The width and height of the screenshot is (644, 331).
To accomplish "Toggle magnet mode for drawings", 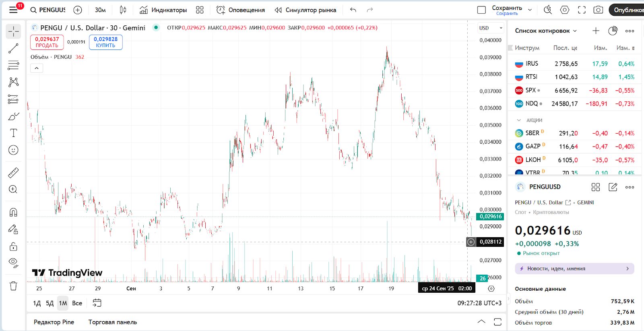I will (13, 212).
